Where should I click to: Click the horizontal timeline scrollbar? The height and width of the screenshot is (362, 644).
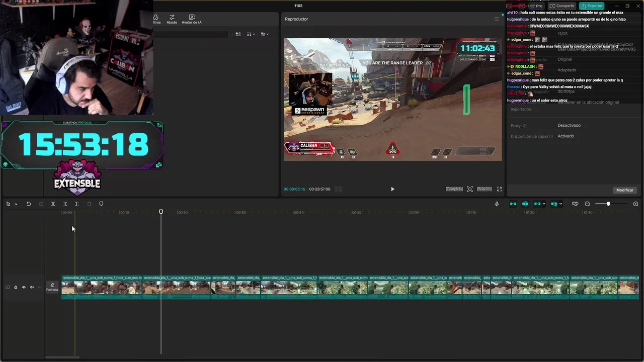click(62, 357)
